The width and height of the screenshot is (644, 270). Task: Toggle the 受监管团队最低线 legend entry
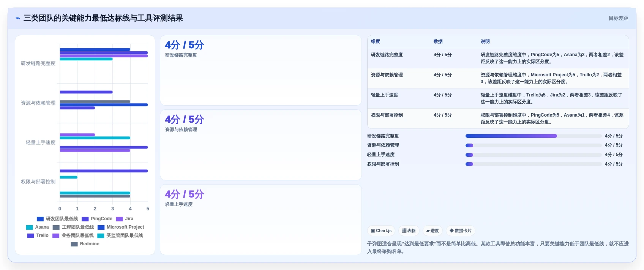(120, 235)
